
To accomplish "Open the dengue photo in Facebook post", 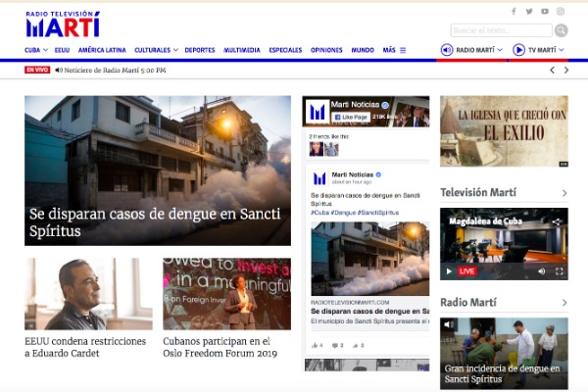I will [370, 259].
